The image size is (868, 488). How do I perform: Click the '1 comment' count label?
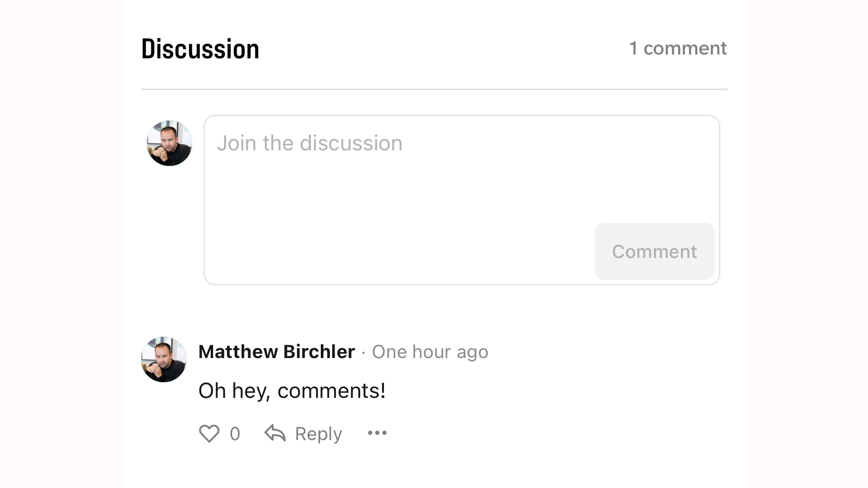678,48
